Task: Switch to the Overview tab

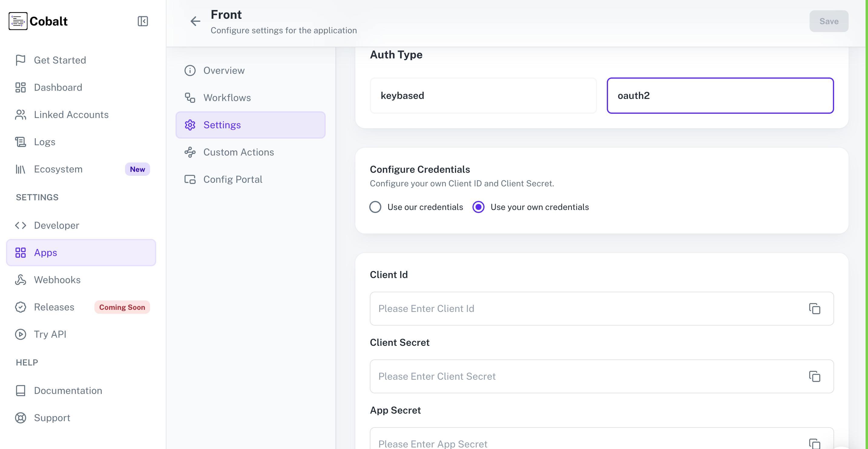Action: tap(224, 70)
